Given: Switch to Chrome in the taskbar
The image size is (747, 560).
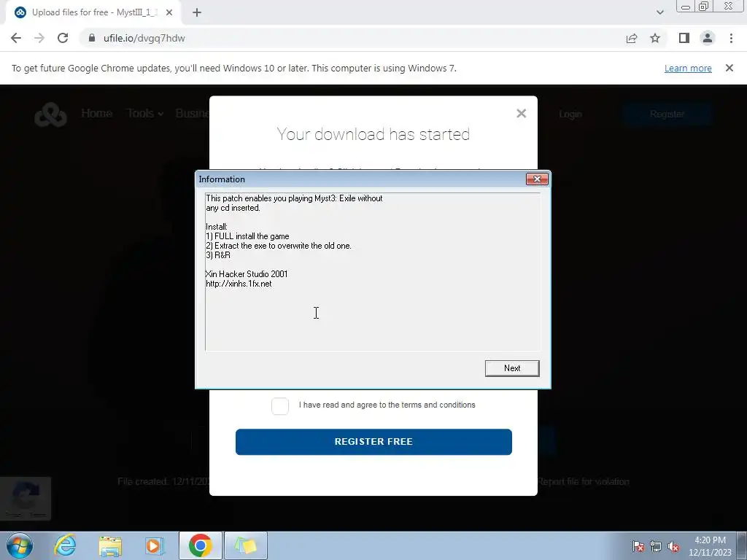Looking at the screenshot, I should [x=200, y=545].
